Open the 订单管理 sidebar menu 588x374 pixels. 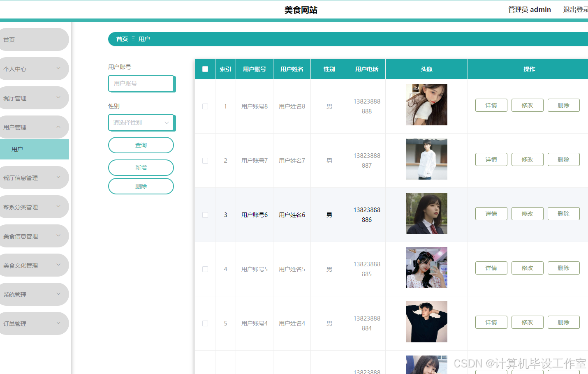tap(34, 323)
